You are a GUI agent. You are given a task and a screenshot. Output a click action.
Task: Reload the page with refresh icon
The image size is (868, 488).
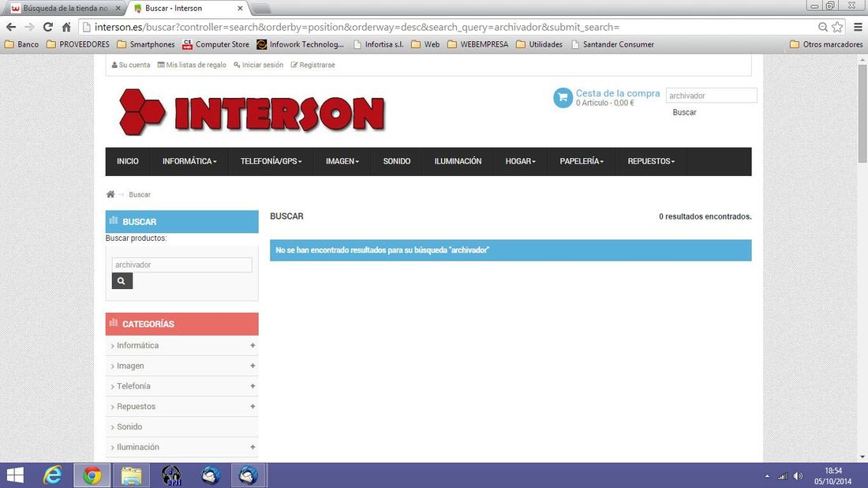[x=48, y=27]
